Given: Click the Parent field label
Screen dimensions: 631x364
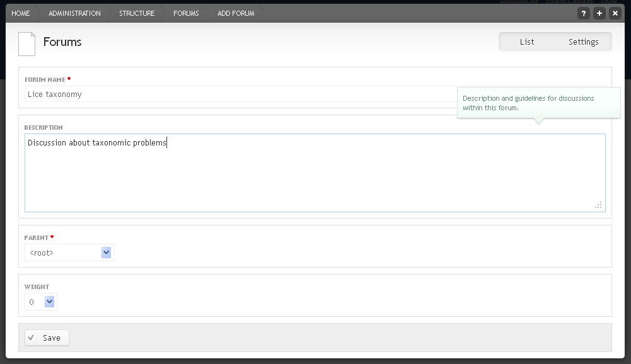Looking at the screenshot, I should [36, 237].
